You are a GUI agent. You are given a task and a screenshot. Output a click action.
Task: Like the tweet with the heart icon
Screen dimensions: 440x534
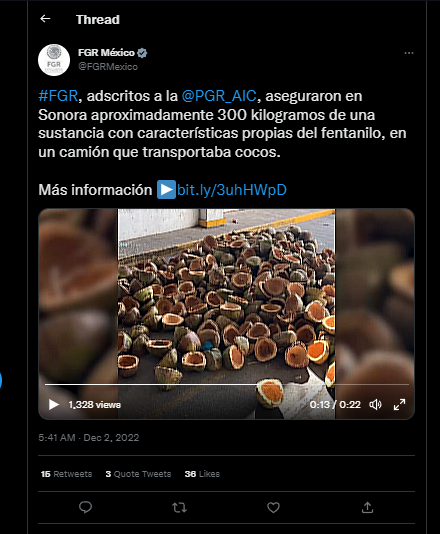(x=273, y=507)
